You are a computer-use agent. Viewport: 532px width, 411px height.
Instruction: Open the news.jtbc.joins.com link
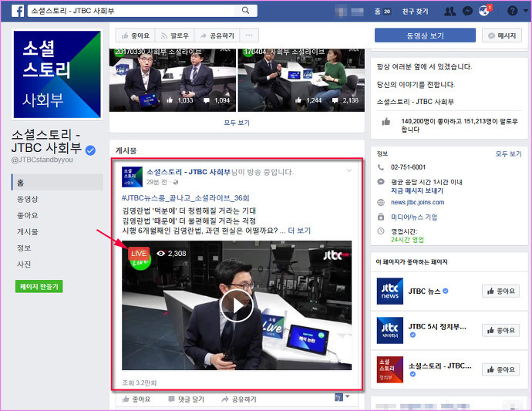(417, 202)
